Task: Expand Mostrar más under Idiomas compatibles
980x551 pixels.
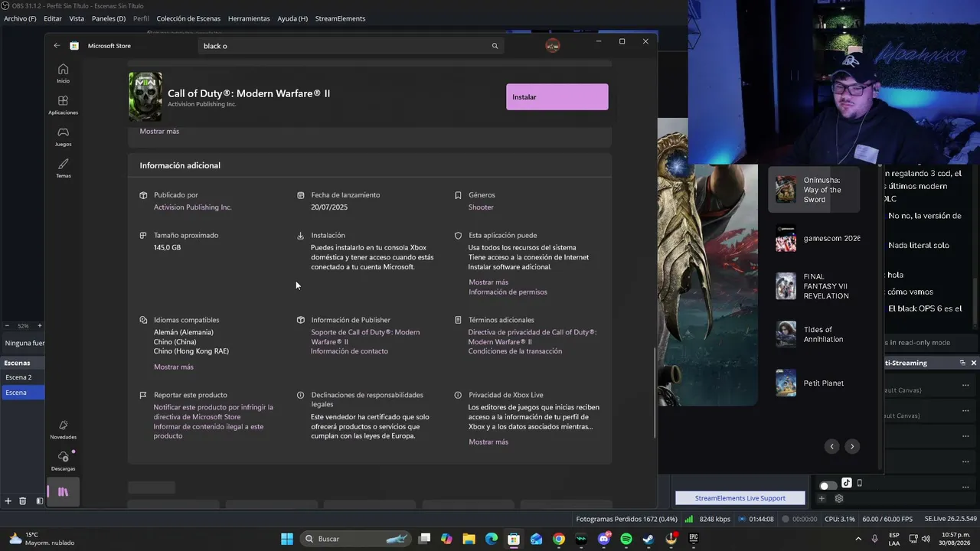Action: click(174, 367)
